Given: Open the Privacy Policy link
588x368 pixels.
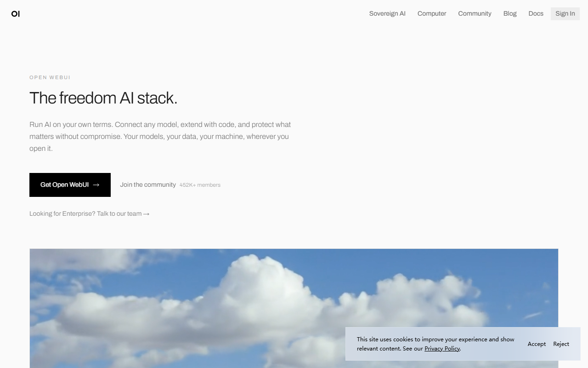Looking at the screenshot, I should tap(442, 349).
